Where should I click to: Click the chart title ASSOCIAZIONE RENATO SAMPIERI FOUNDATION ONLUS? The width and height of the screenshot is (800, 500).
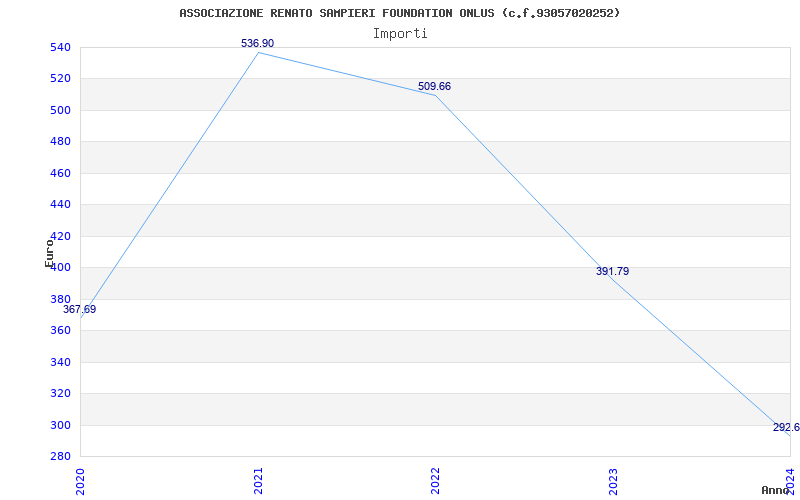tap(399, 13)
